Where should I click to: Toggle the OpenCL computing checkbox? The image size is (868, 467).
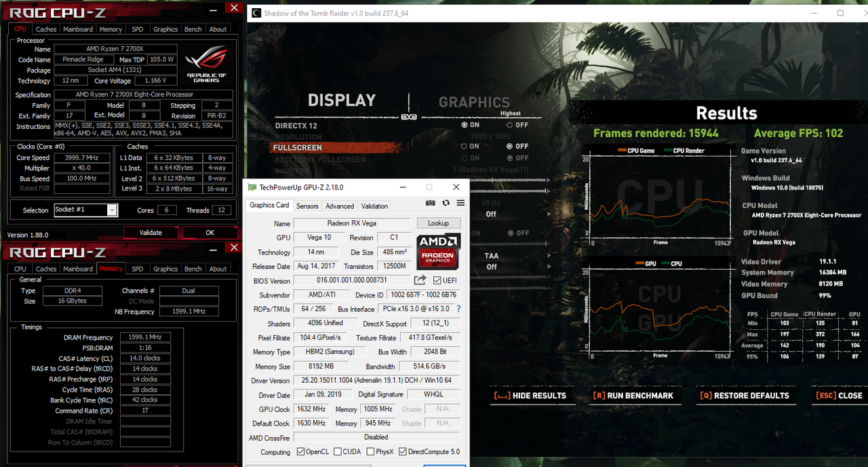(300, 452)
